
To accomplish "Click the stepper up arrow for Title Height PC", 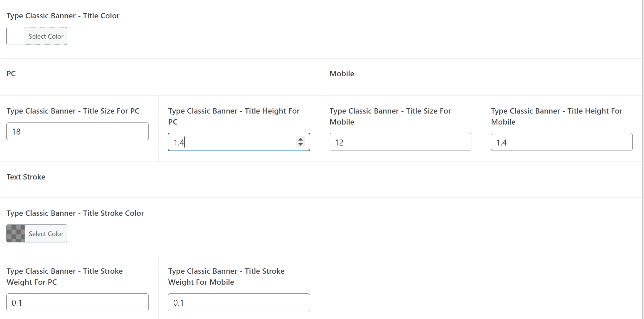I will coord(300,139).
